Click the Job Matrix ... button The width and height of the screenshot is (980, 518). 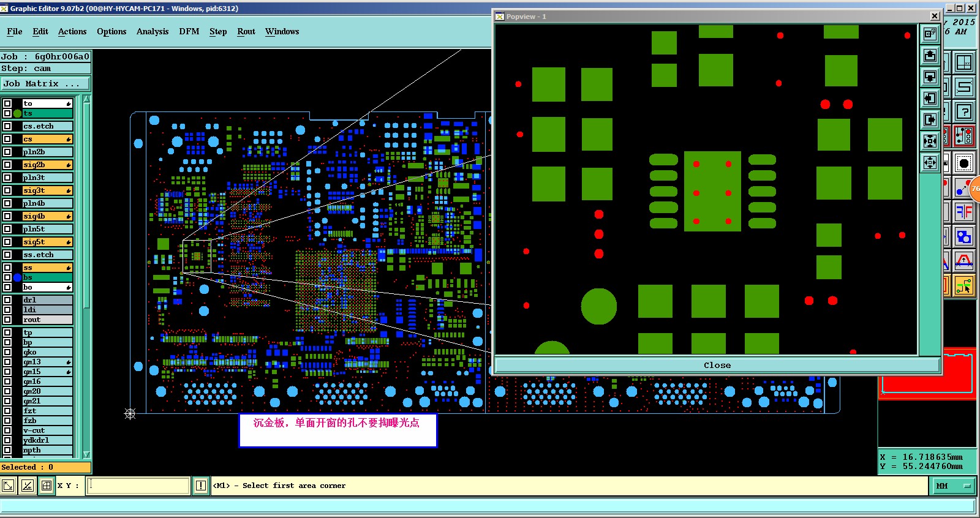tap(45, 84)
